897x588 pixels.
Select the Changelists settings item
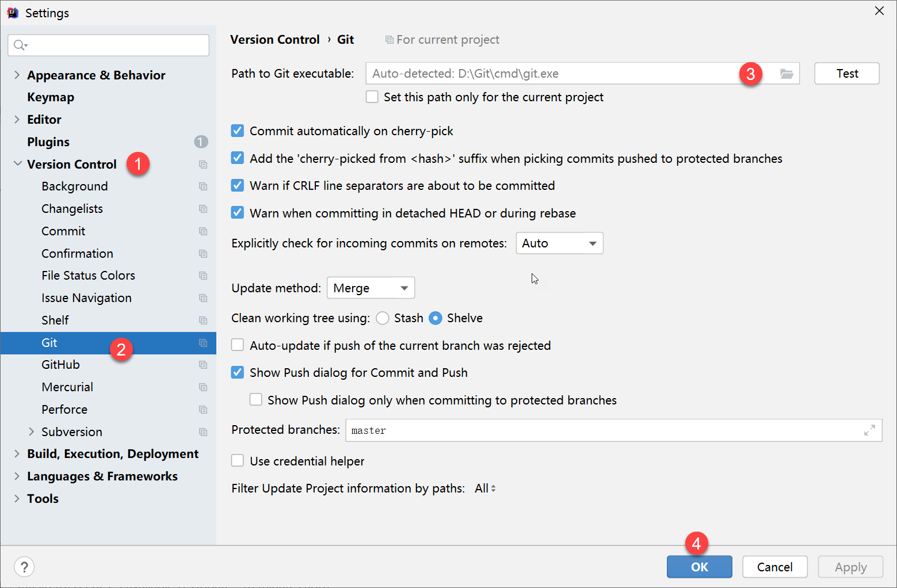pyautogui.click(x=72, y=209)
